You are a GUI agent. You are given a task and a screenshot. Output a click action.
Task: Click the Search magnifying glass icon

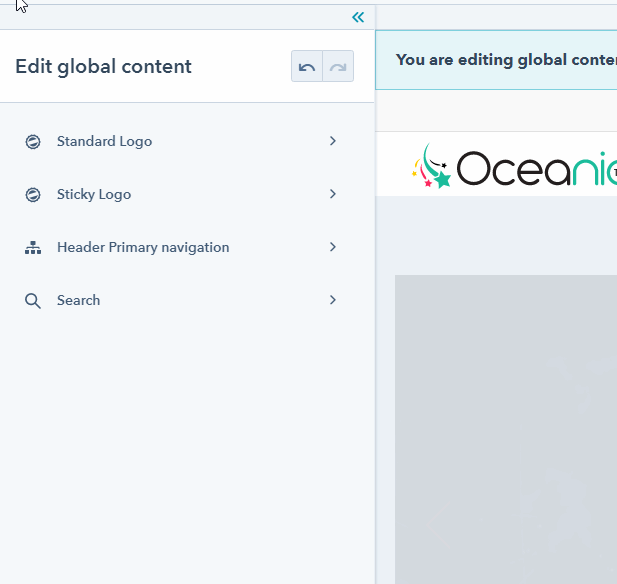point(33,301)
